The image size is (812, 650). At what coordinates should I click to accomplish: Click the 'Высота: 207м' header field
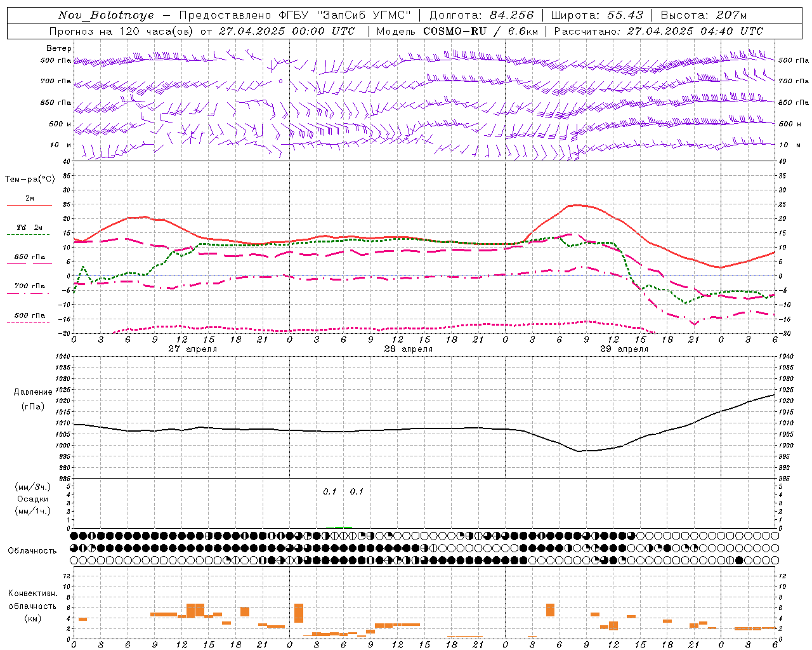pyautogui.click(x=704, y=15)
